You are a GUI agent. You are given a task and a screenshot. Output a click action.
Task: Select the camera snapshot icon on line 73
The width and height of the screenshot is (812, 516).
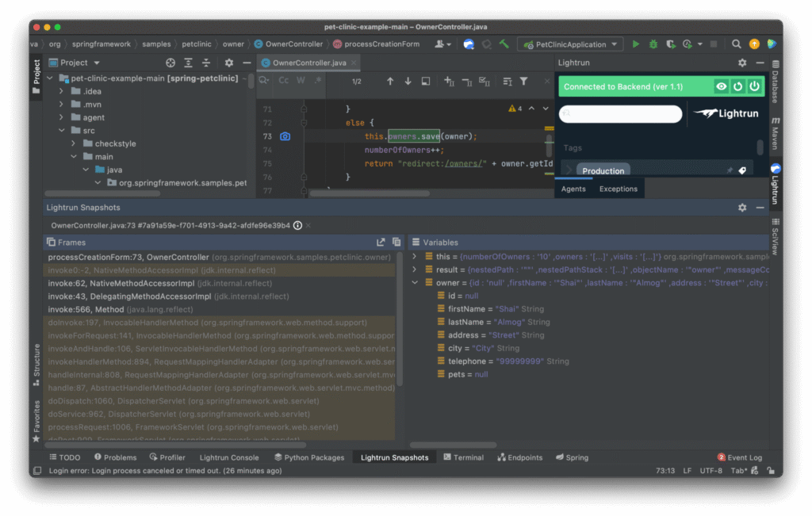285,136
